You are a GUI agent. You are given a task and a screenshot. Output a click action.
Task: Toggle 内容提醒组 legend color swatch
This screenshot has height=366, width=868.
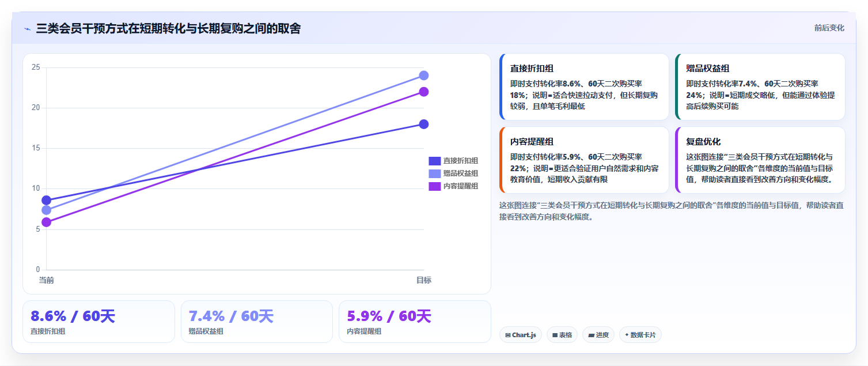434,186
